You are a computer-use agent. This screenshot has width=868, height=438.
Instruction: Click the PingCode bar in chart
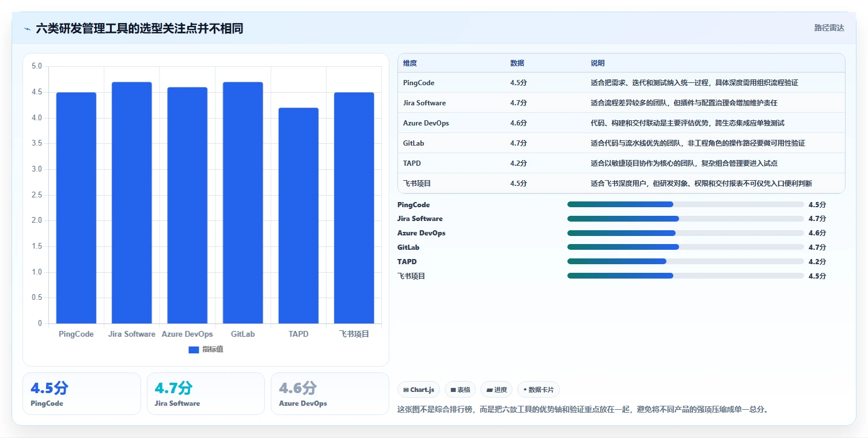point(76,208)
